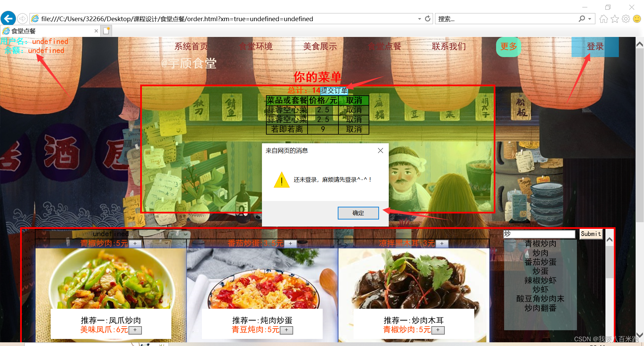Click the 炖肉炒蛋 dish photo

(262, 279)
